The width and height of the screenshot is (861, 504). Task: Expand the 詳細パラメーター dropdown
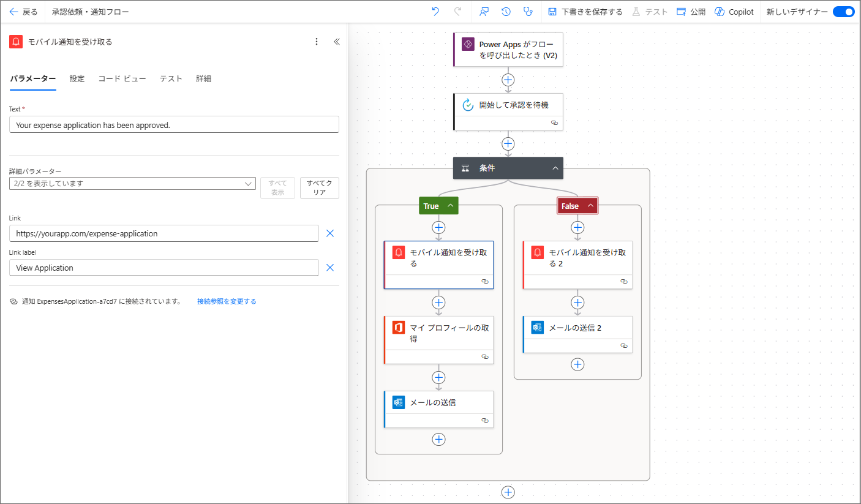pos(132,184)
